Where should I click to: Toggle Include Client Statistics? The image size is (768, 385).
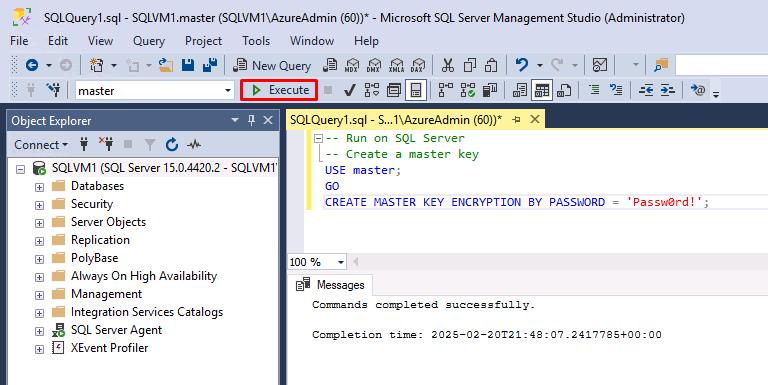coord(490,90)
